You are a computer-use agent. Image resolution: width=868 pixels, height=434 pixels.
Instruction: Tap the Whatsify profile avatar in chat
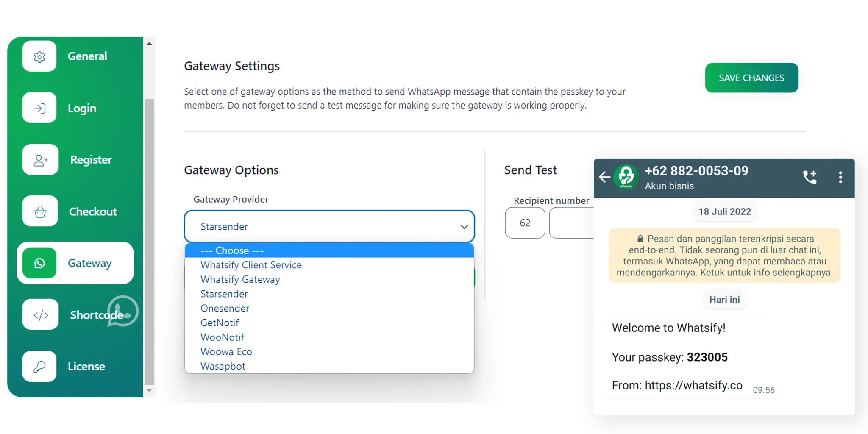(x=626, y=176)
